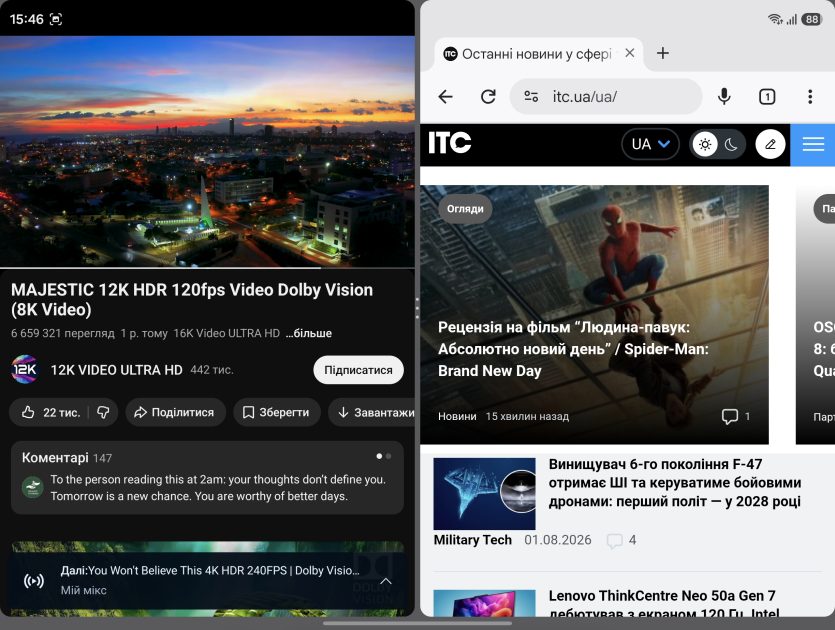Open the ITC hamburger menu
The height and width of the screenshot is (630, 835).
click(813, 144)
